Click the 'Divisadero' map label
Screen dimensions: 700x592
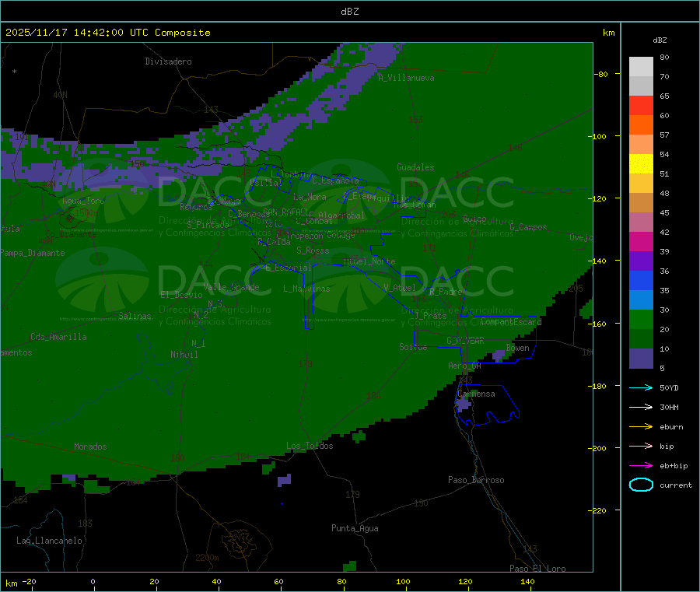pos(168,61)
